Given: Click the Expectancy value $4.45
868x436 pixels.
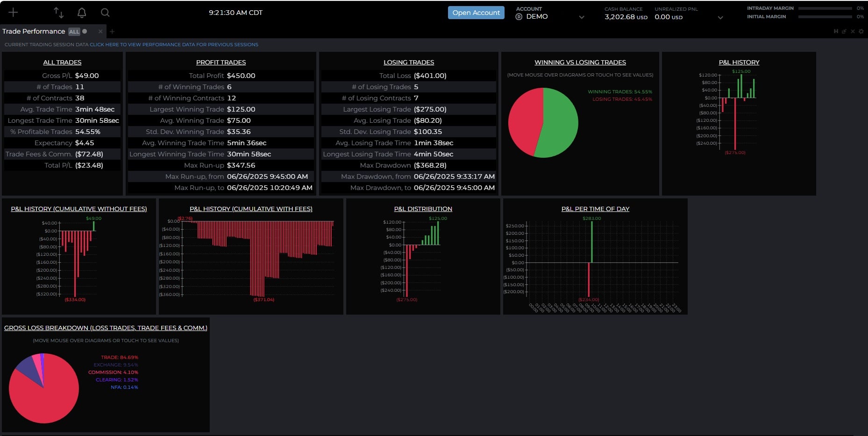Looking at the screenshot, I should 85,143.
